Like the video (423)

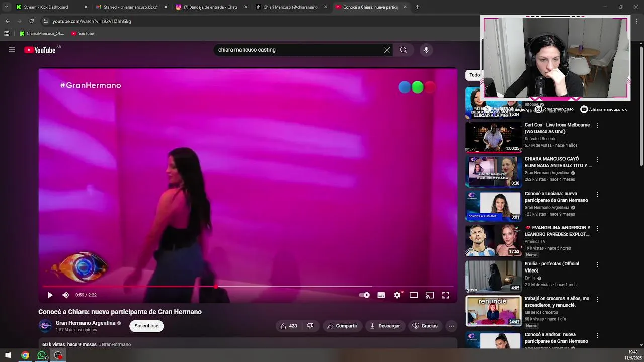click(x=288, y=326)
